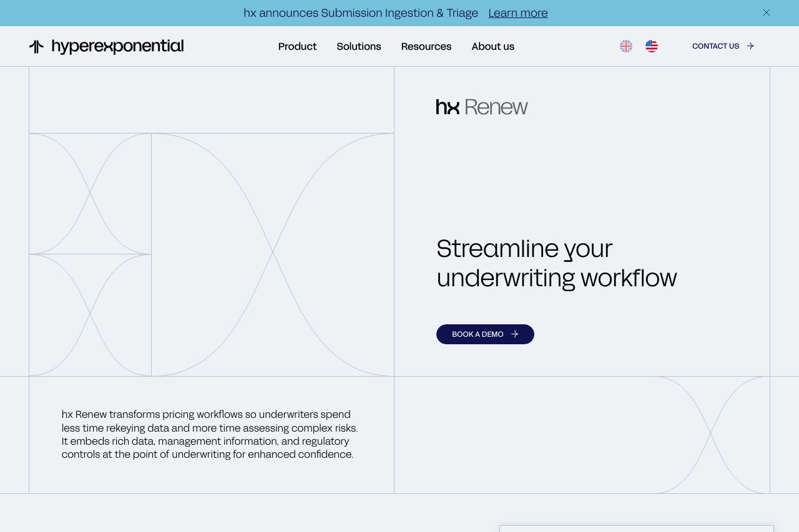Click the Learn more banner link
799x532 pixels.
click(x=518, y=13)
